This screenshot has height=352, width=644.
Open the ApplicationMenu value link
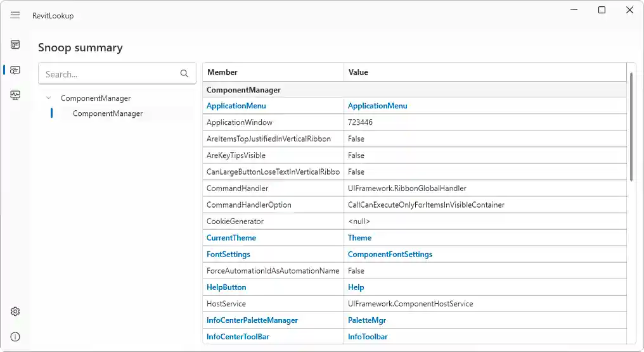coord(377,106)
